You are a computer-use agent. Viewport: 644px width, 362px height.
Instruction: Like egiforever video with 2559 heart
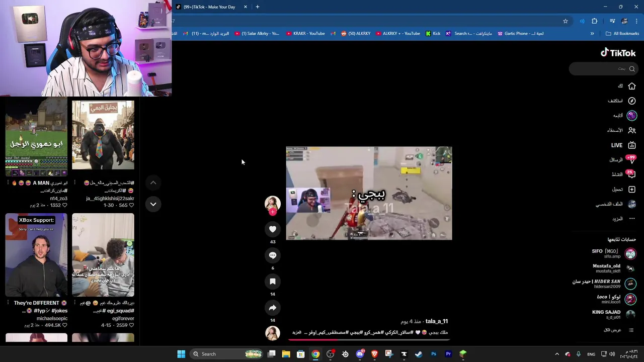pyautogui.click(x=131, y=325)
